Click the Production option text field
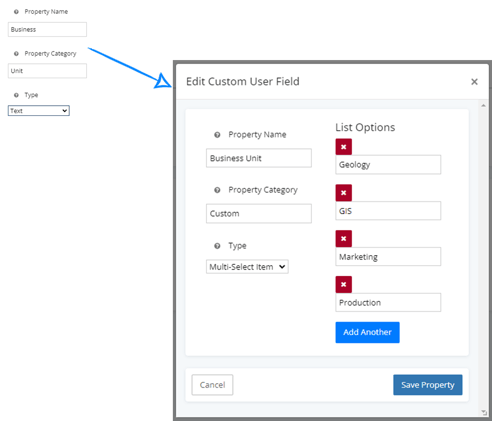 (388, 302)
